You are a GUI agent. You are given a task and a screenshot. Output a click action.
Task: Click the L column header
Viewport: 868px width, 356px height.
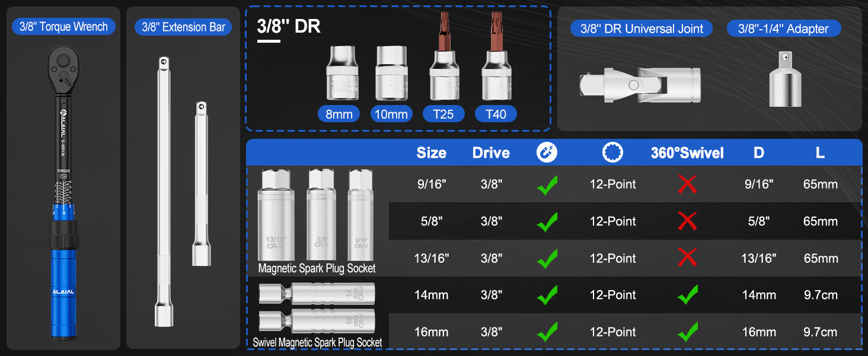click(x=820, y=153)
